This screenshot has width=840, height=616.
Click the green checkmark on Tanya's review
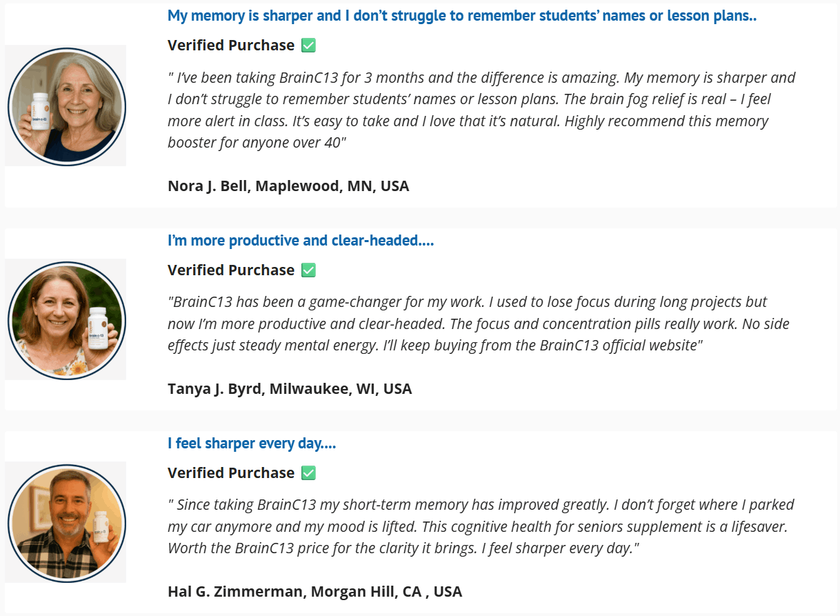tap(309, 270)
